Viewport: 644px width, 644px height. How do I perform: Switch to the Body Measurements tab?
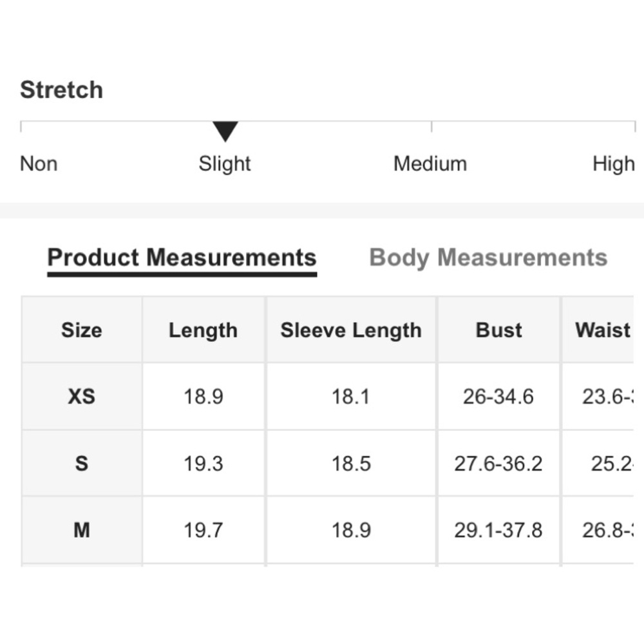point(488,258)
